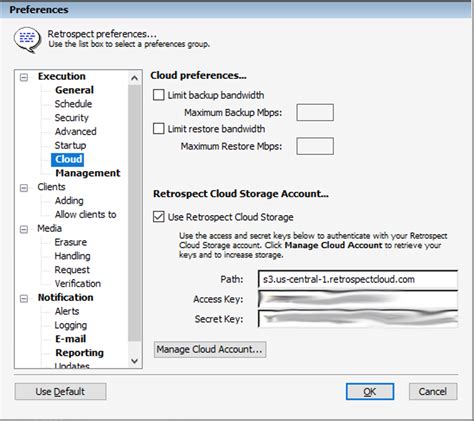
Task: Focus the Maximum Backup Mbps field
Action: click(315, 112)
